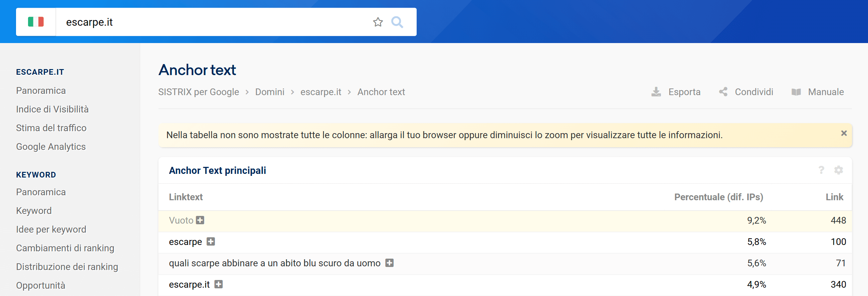Click the ESCARPE.IT sidebar heading

point(40,72)
